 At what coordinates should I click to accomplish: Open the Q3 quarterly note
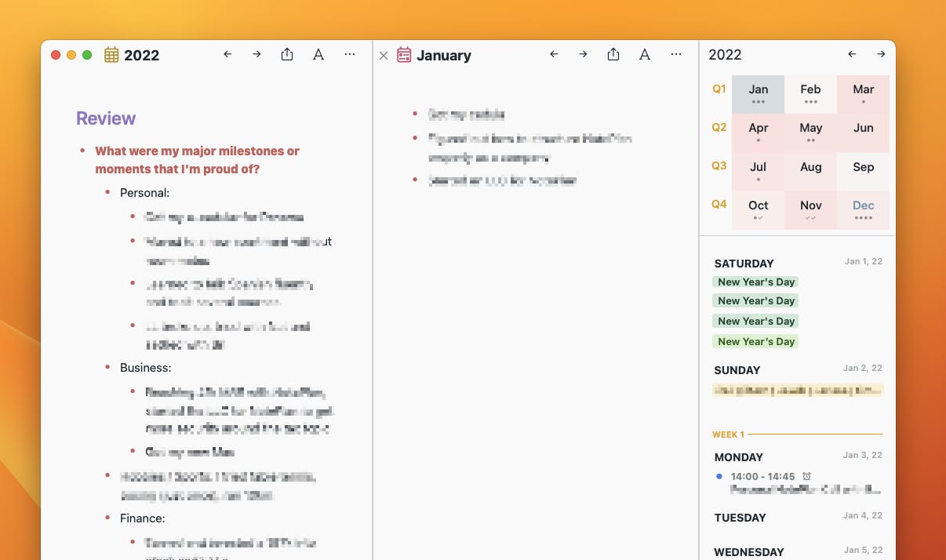click(719, 165)
